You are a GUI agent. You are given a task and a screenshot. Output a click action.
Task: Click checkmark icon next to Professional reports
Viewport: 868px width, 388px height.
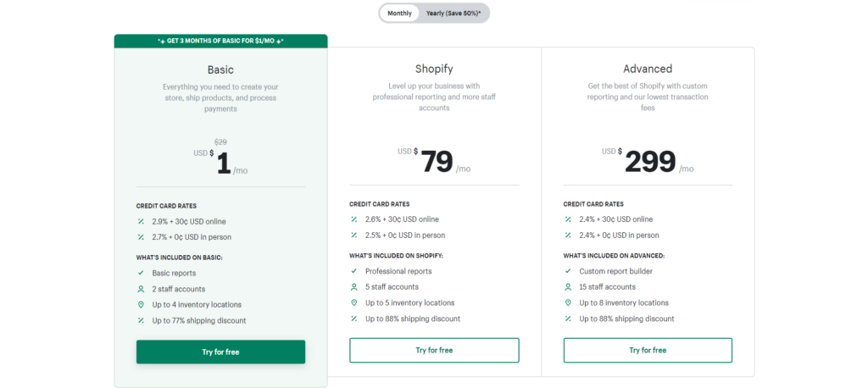click(353, 271)
